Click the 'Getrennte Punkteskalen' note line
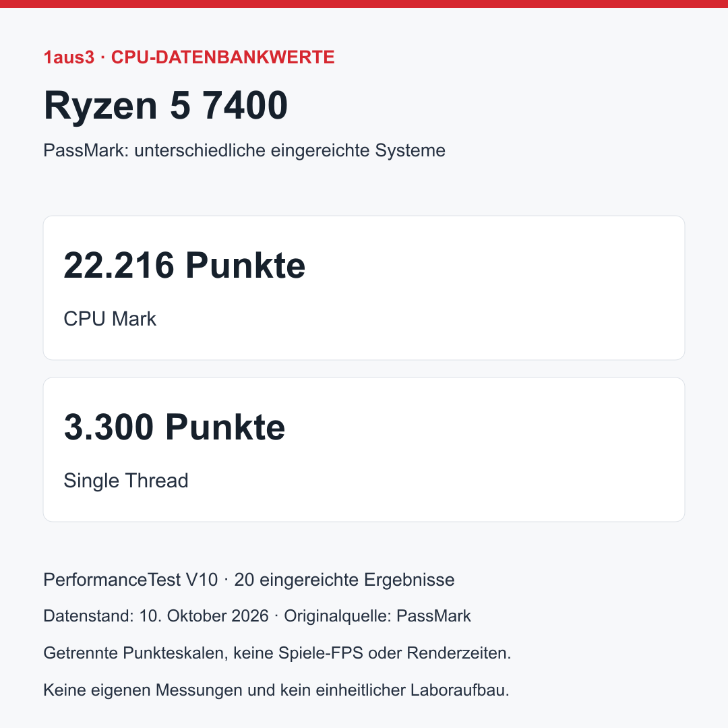728x728 pixels. (x=277, y=653)
